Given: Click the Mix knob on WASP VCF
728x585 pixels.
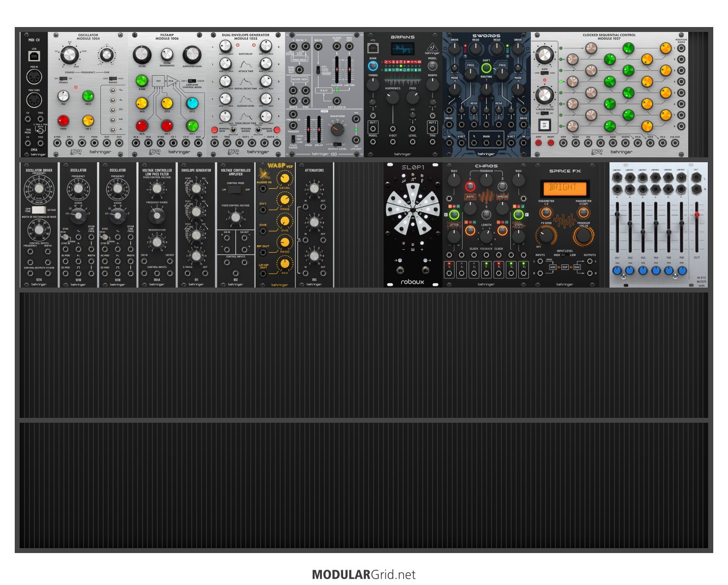Looking at the screenshot, I should tap(285, 264).
